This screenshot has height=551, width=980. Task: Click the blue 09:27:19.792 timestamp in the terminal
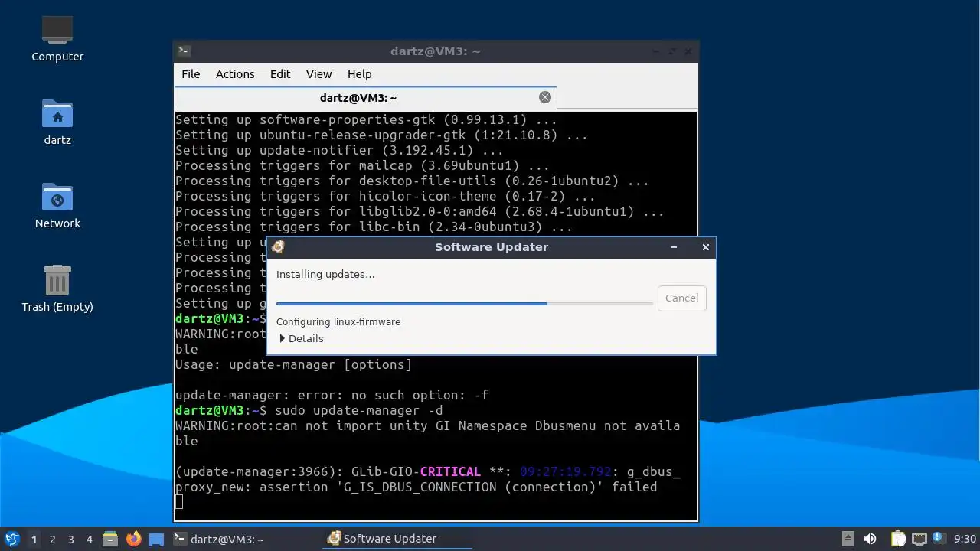[x=566, y=471]
